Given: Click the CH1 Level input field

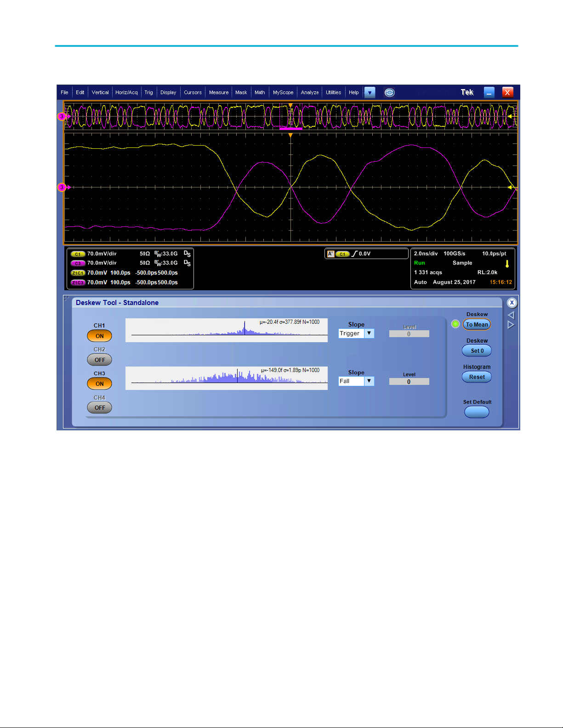Looking at the screenshot, I should (x=409, y=334).
